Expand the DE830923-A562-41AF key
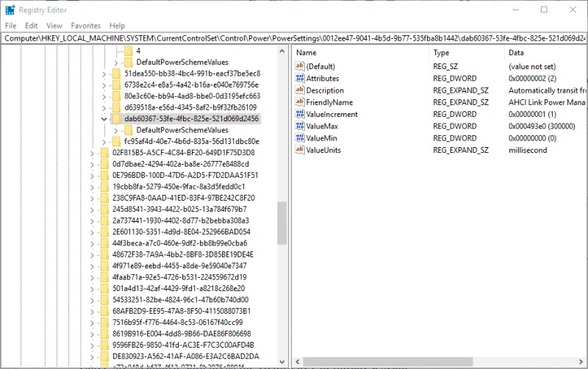Image resolution: width=588 pixels, height=369 pixels. [x=92, y=357]
